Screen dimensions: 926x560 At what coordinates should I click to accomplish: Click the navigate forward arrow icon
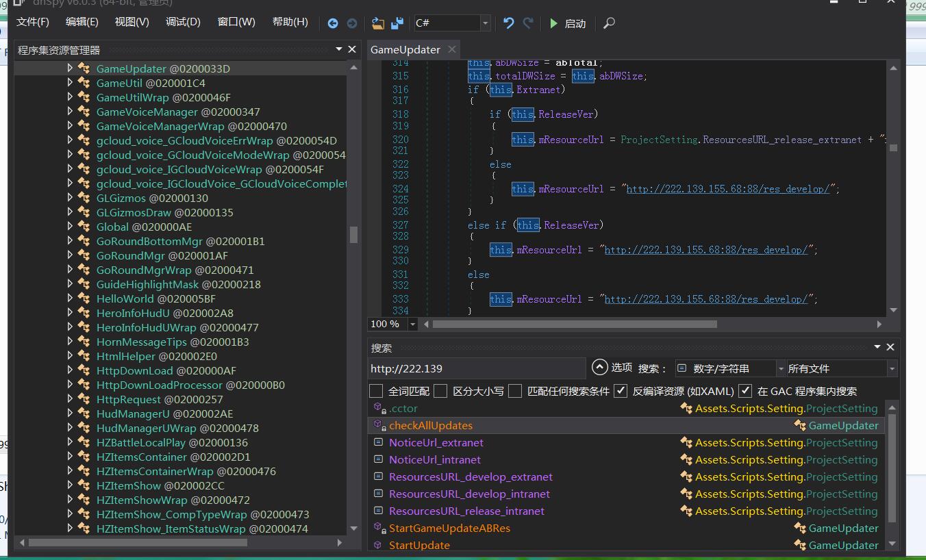(352, 23)
